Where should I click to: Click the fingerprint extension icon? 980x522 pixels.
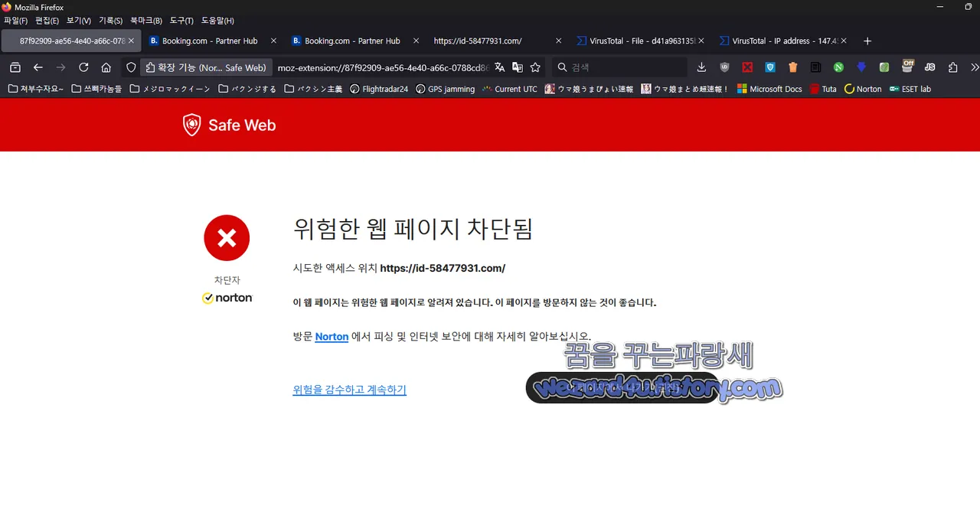884,67
